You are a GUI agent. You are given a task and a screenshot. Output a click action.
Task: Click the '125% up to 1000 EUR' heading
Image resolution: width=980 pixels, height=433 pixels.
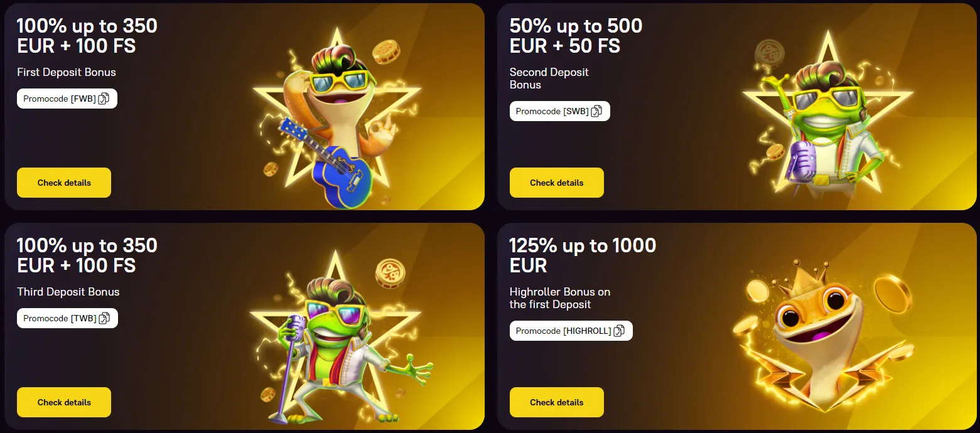(x=583, y=255)
